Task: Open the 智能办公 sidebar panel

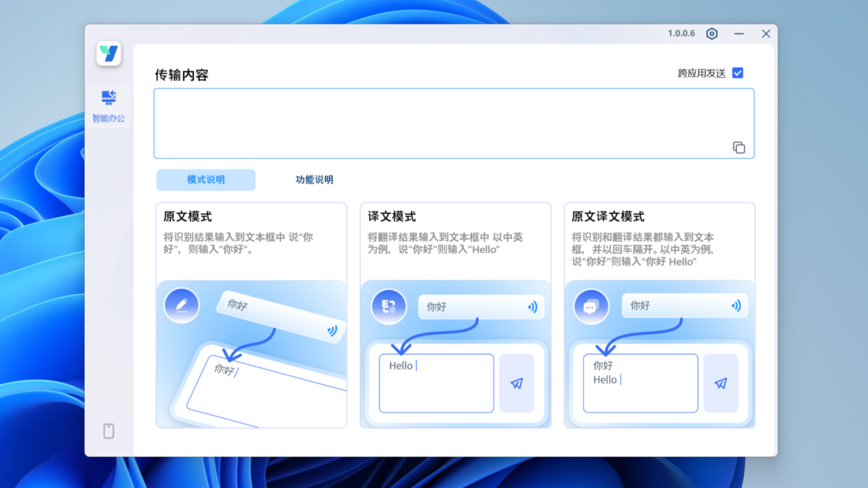Action: 108,105
